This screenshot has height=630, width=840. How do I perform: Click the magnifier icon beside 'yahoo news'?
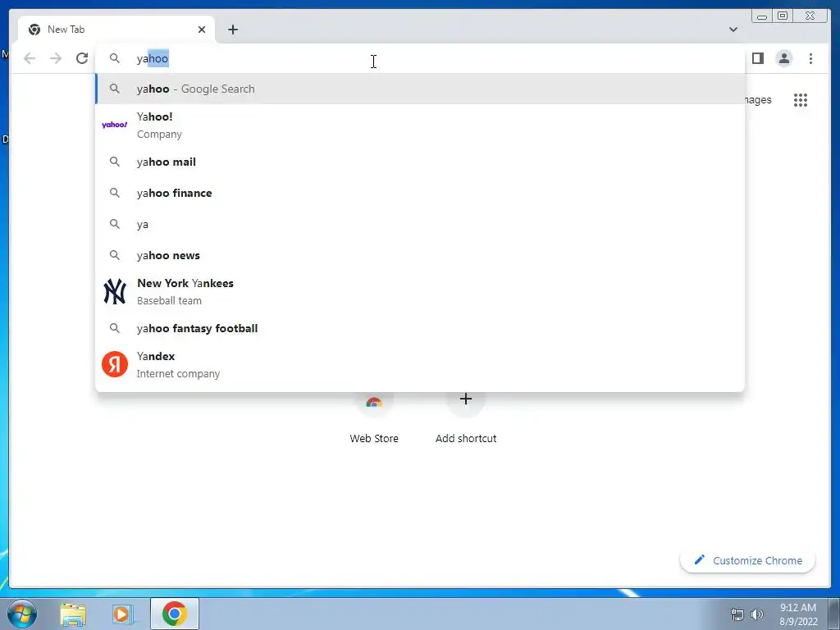click(115, 255)
